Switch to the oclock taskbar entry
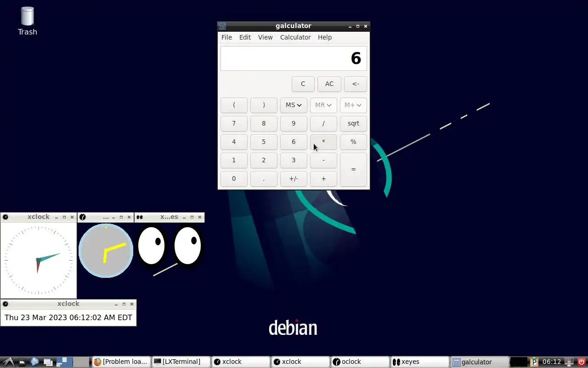The image size is (588, 368). point(360,362)
